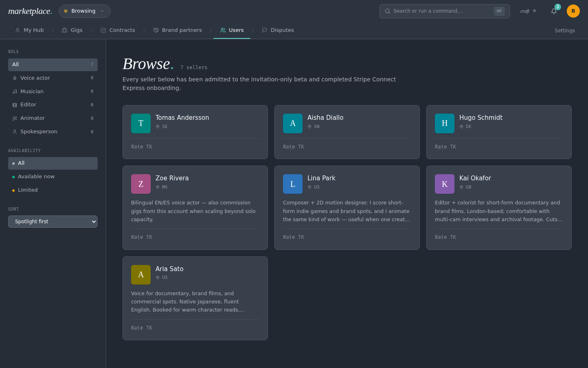
Task: Click Lina Park's Composer bio text
Action: point(347,211)
